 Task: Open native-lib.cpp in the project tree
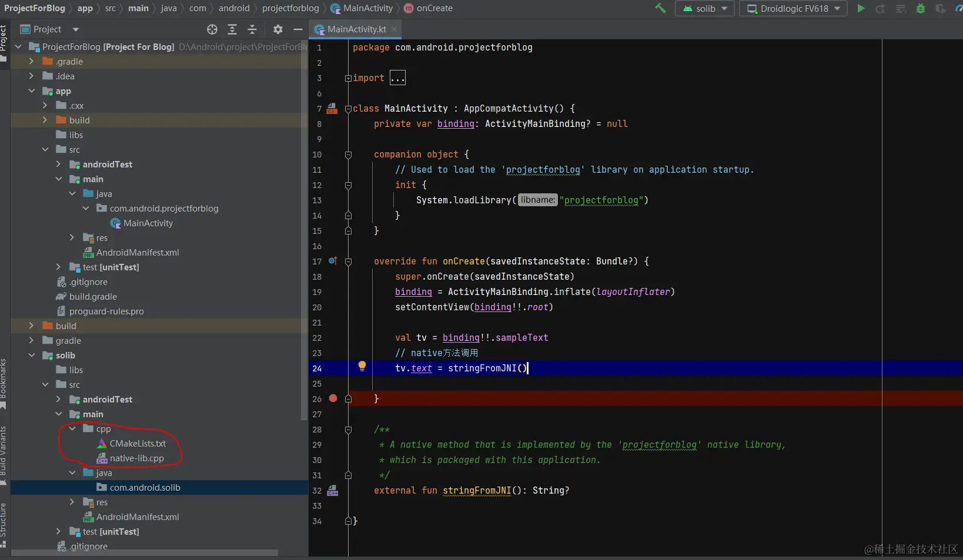click(136, 458)
